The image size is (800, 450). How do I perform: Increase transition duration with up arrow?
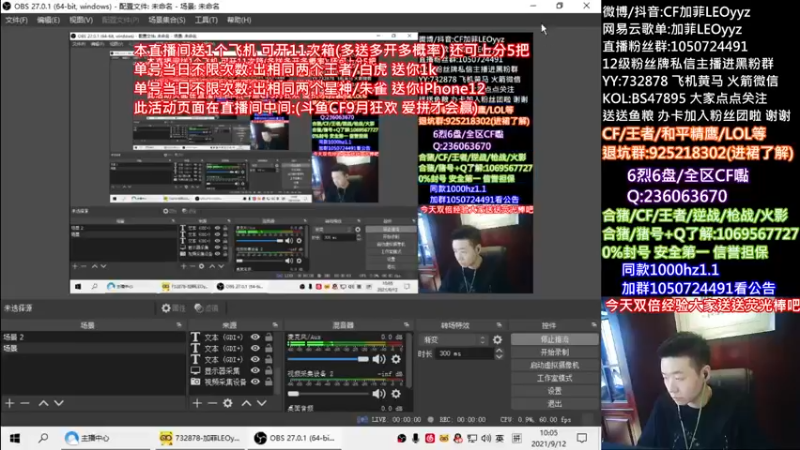pos(499,351)
